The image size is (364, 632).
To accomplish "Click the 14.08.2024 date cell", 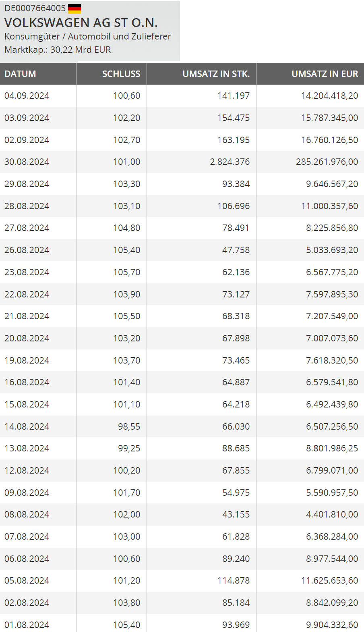I will [27, 426].
